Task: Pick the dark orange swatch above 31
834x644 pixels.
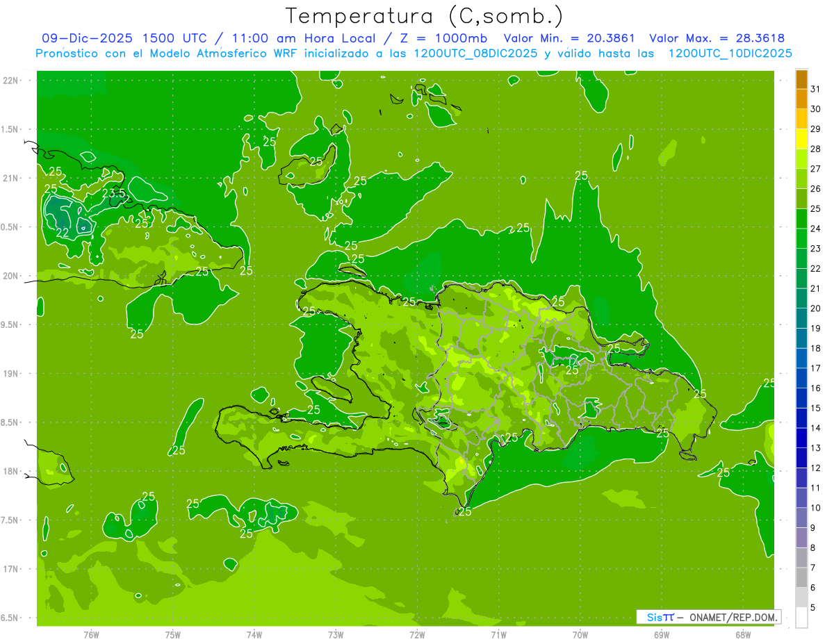Action: pyautogui.click(x=801, y=79)
